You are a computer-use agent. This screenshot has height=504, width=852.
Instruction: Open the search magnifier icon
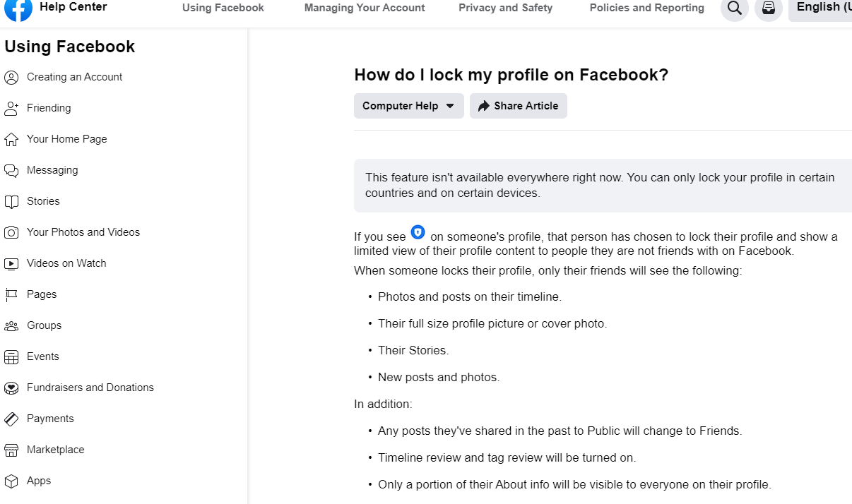[x=735, y=9]
